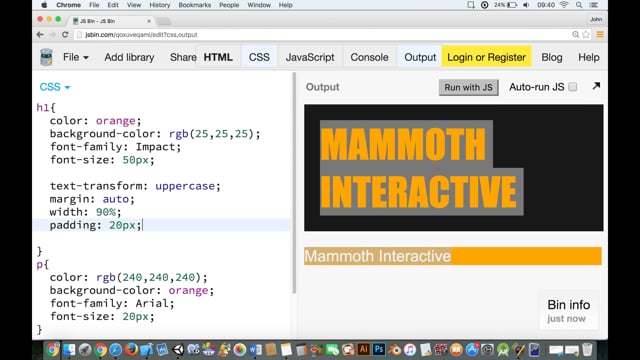Toggle the CSS panel tab
The height and width of the screenshot is (360, 640).
[259, 57]
